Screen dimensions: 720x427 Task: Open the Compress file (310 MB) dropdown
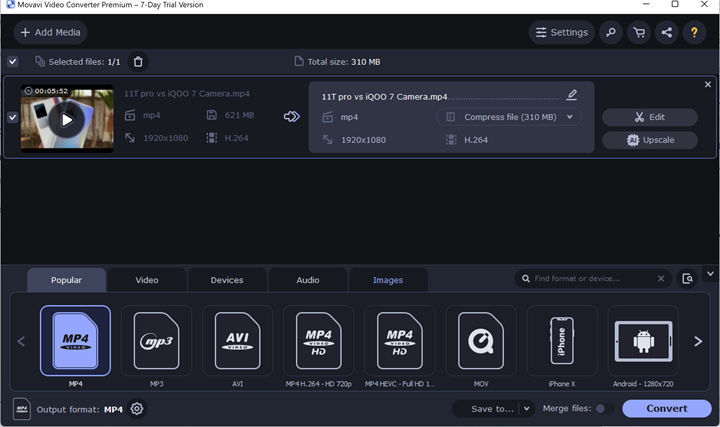coord(509,117)
